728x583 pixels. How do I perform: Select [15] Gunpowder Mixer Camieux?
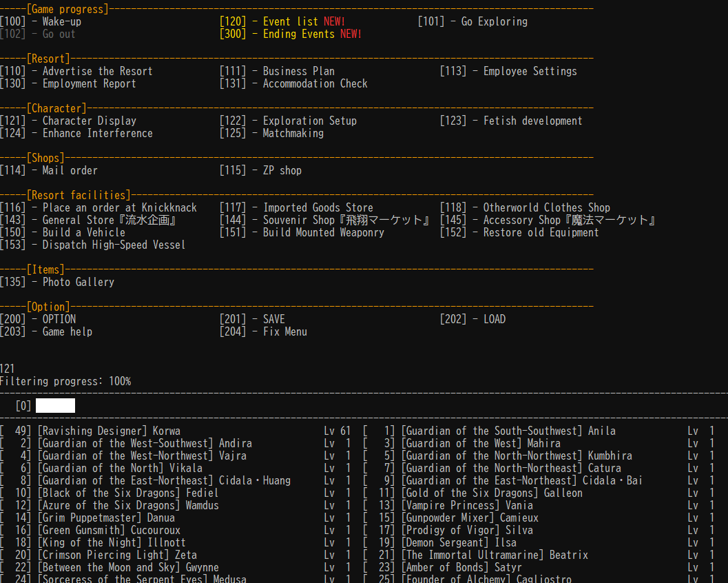539,518
